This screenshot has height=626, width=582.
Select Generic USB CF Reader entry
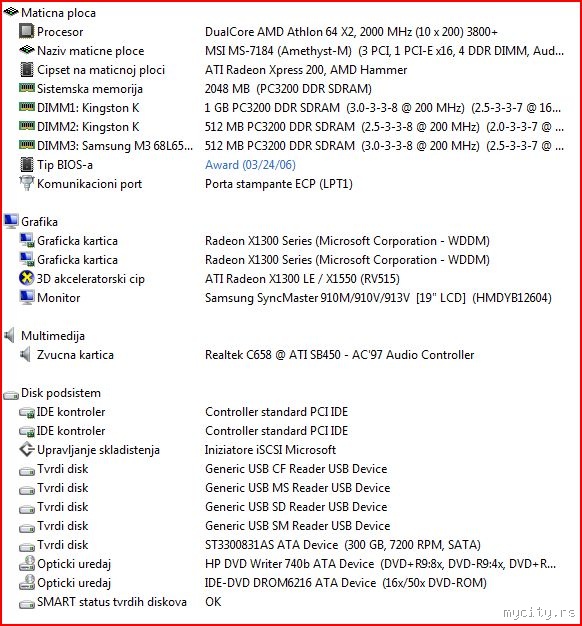coord(296,469)
